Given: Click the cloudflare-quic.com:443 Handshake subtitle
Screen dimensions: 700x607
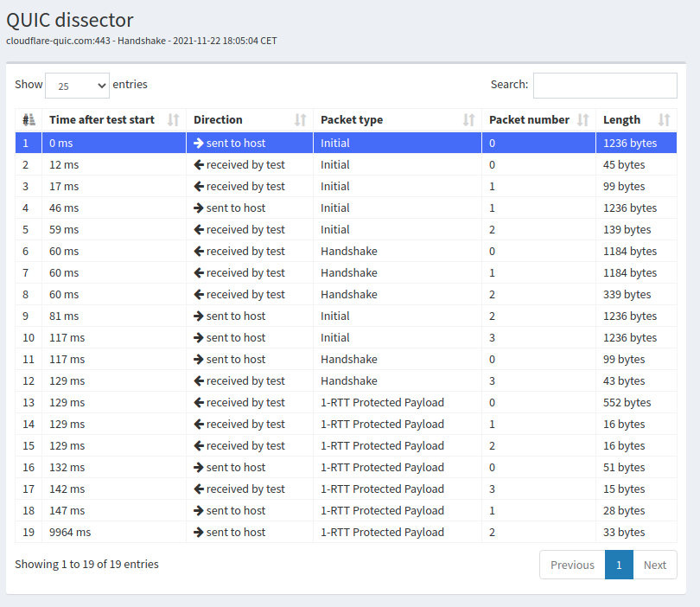Looking at the screenshot, I should (x=142, y=41).
